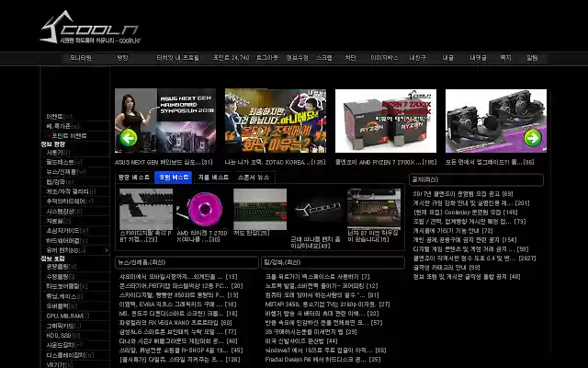Open ASUS NEXT GEN 메인보드 caption link
Viewport: 588px width, 368px height.
[x=164, y=162]
